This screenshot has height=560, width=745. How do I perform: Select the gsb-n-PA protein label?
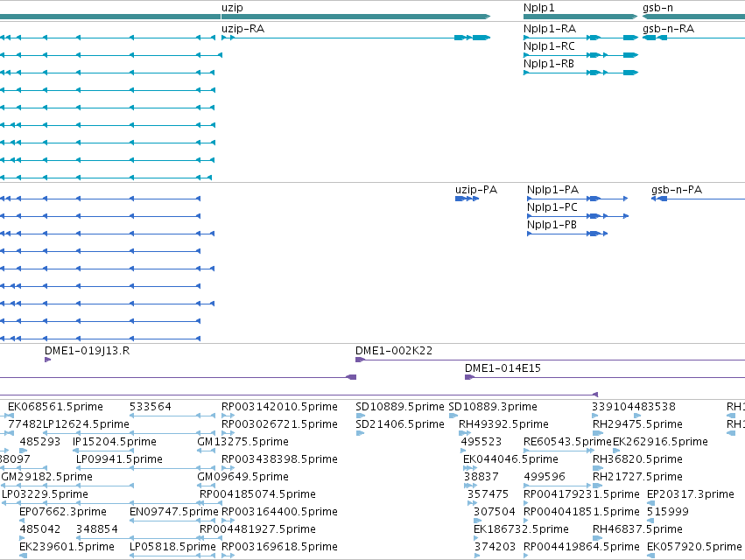(677, 190)
